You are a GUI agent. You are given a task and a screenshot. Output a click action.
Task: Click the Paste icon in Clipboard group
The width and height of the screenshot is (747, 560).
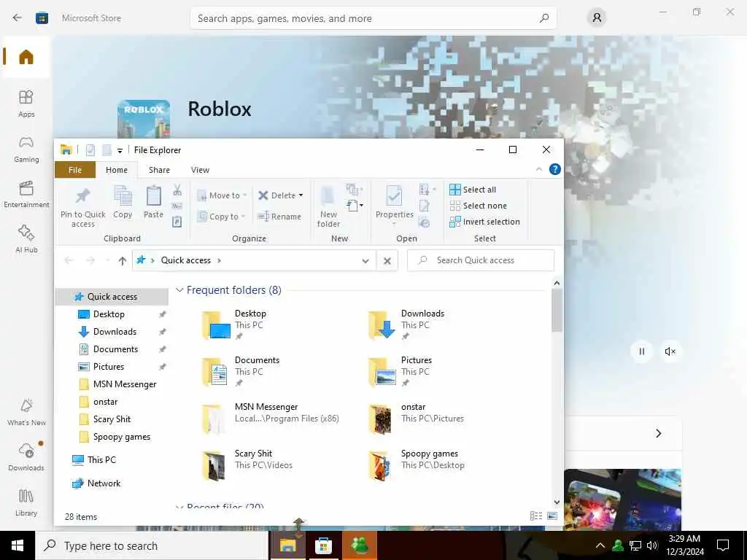click(153, 203)
